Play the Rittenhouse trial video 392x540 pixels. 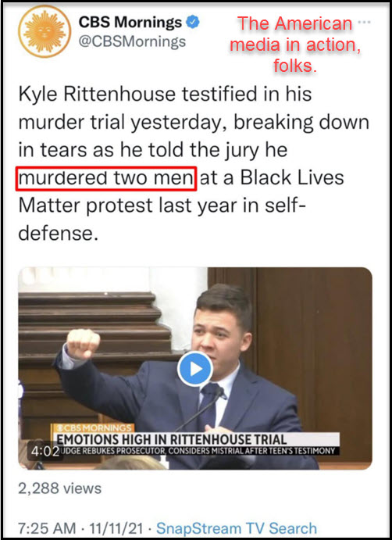click(x=195, y=369)
